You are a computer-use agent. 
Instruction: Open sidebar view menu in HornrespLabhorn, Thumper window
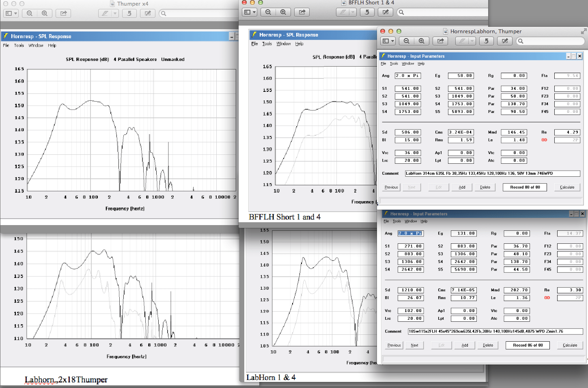(x=388, y=41)
